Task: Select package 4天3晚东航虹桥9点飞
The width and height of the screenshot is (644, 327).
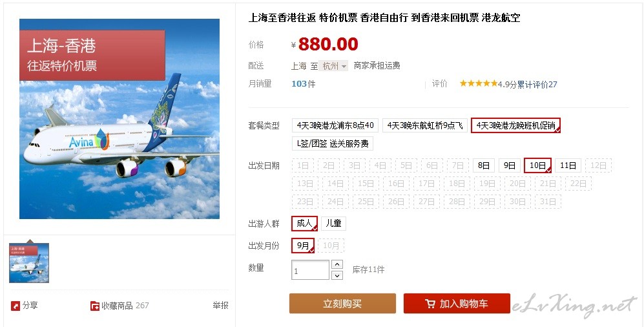Action: (424, 125)
